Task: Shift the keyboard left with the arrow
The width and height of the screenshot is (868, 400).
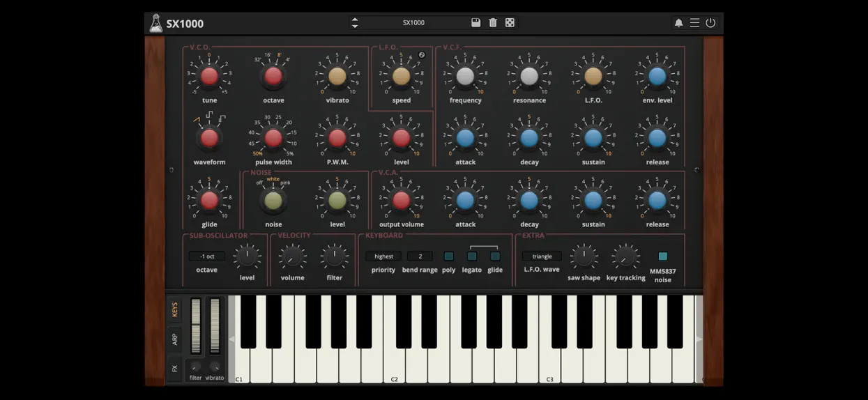Action: 231,339
